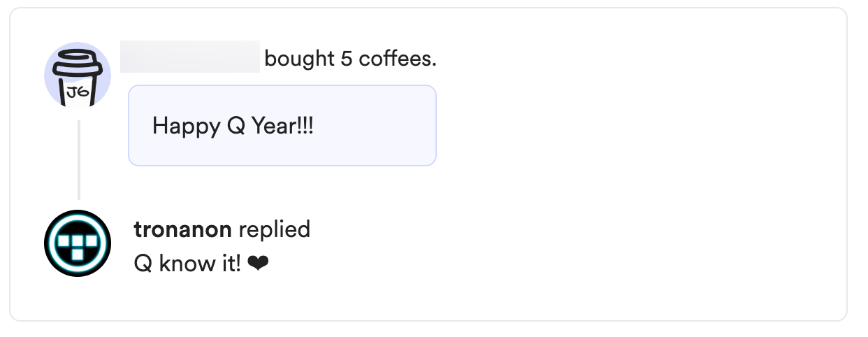Select the blurred supporter name
Viewport: 868px width, 337px height.
point(190,57)
